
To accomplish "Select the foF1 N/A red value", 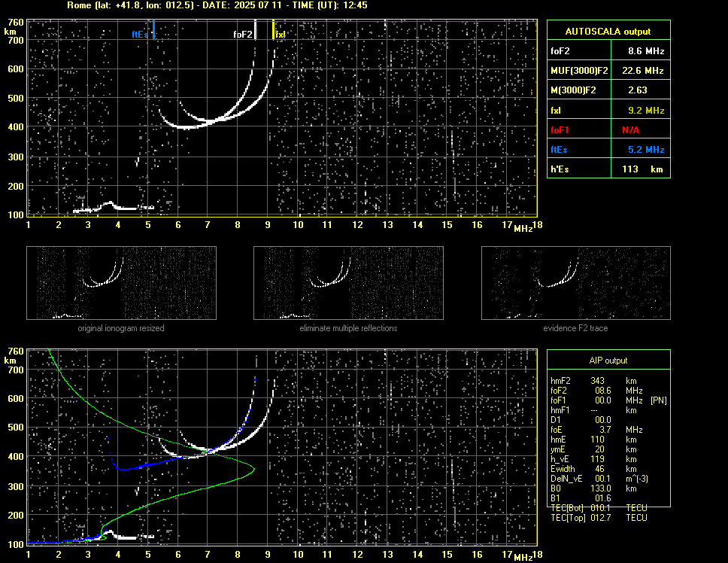I will [630, 130].
